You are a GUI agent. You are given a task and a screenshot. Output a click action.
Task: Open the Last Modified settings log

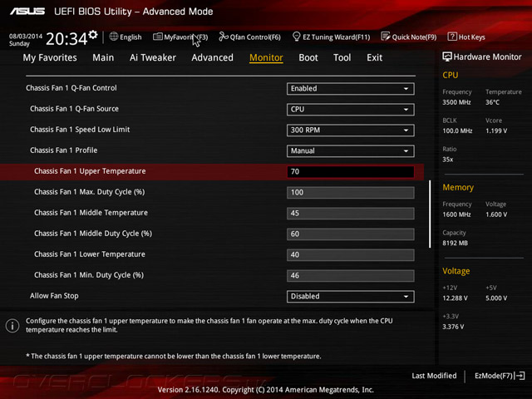click(x=434, y=376)
